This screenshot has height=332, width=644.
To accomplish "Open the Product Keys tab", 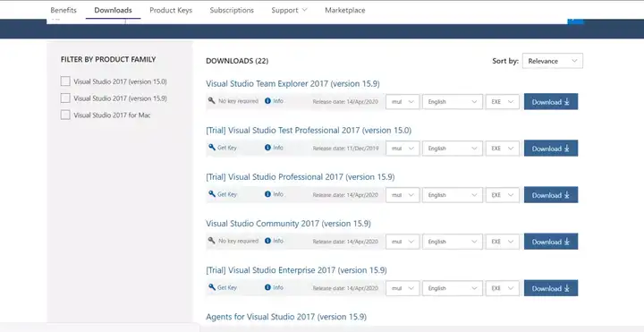I will click(x=171, y=10).
